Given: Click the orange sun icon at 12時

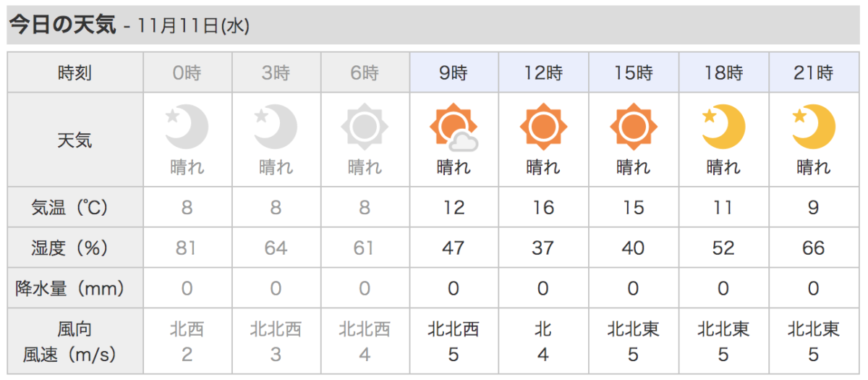Looking at the screenshot, I should click(x=543, y=127).
